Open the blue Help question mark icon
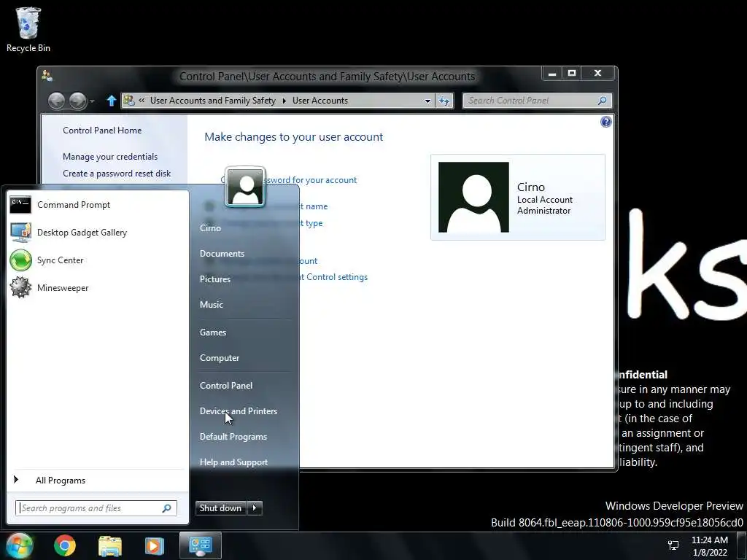Image resolution: width=747 pixels, height=560 pixels. click(605, 122)
